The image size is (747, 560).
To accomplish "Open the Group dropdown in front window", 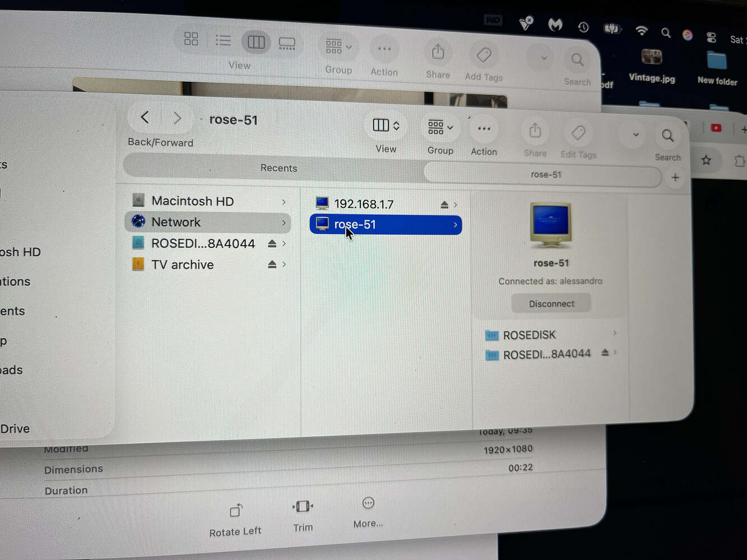I will tap(440, 128).
